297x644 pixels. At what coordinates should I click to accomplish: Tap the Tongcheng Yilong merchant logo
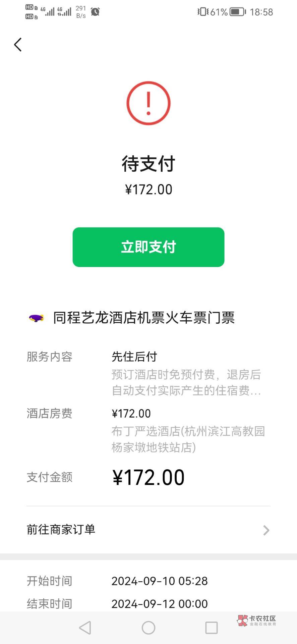click(36, 318)
